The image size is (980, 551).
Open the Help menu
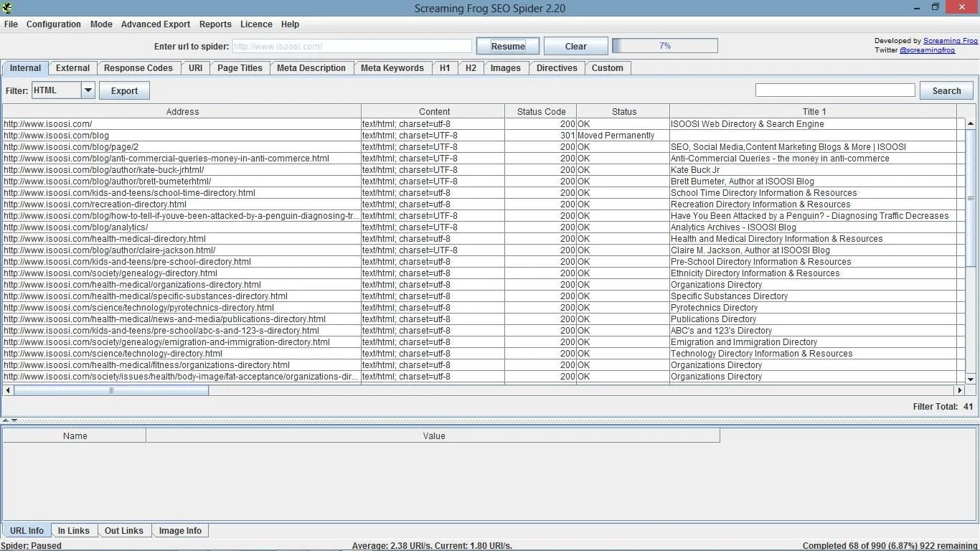pos(290,24)
